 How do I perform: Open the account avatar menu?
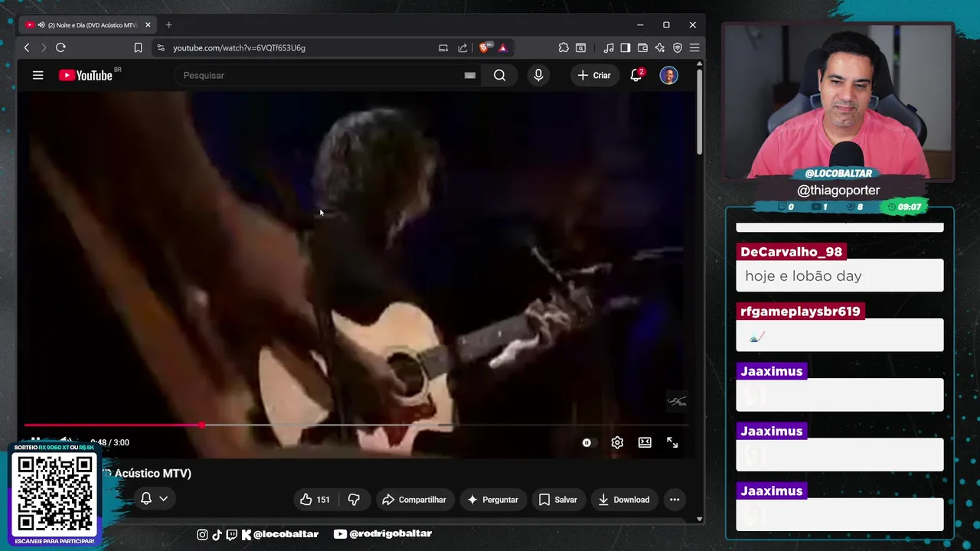[668, 75]
